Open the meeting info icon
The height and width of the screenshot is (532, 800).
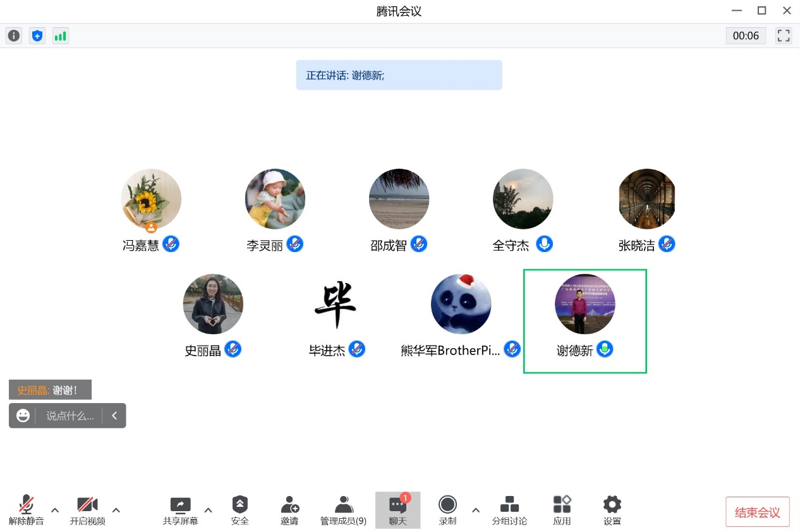click(x=14, y=36)
